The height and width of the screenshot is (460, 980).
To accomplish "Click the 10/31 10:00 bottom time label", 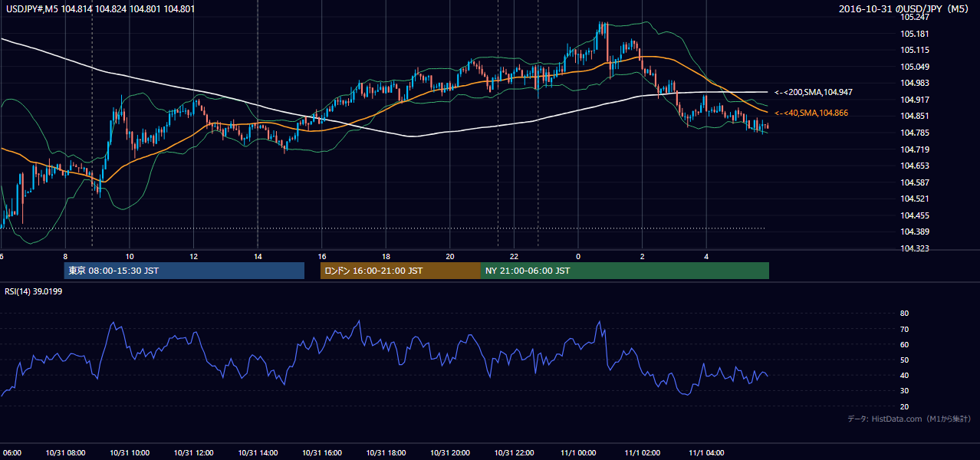I will (x=130, y=453).
